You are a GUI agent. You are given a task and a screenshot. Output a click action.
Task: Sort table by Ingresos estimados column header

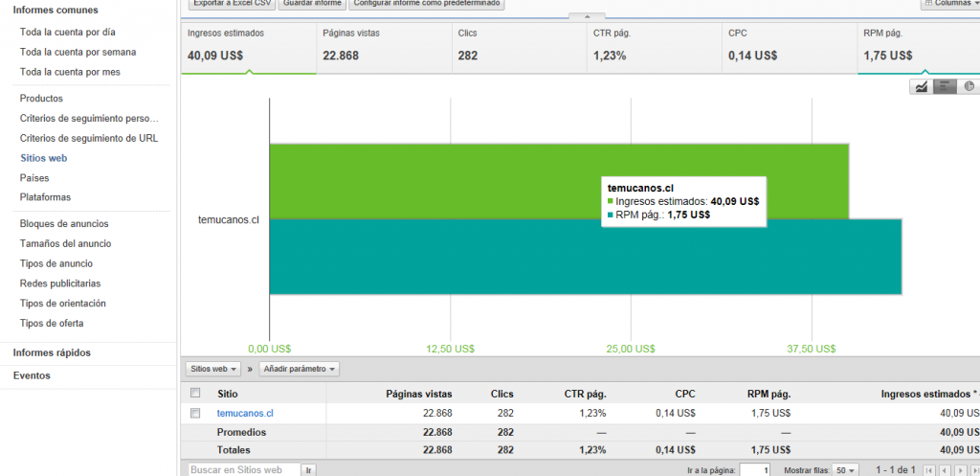[x=930, y=394]
